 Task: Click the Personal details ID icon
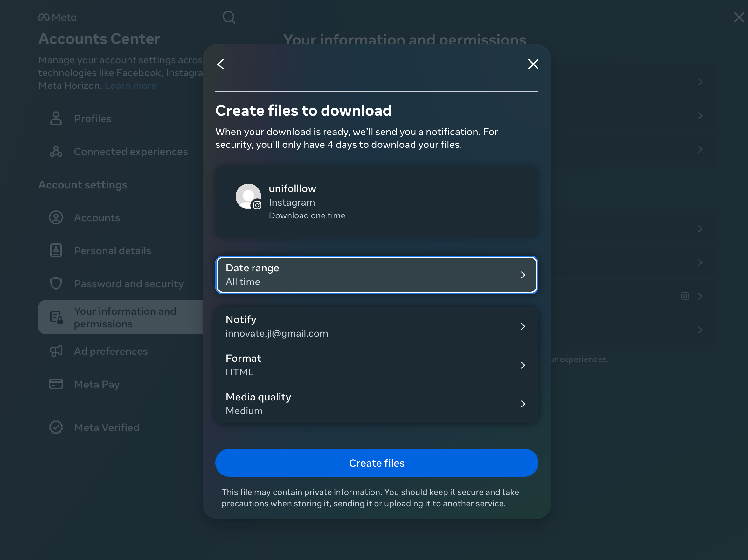(x=56, y=251)
